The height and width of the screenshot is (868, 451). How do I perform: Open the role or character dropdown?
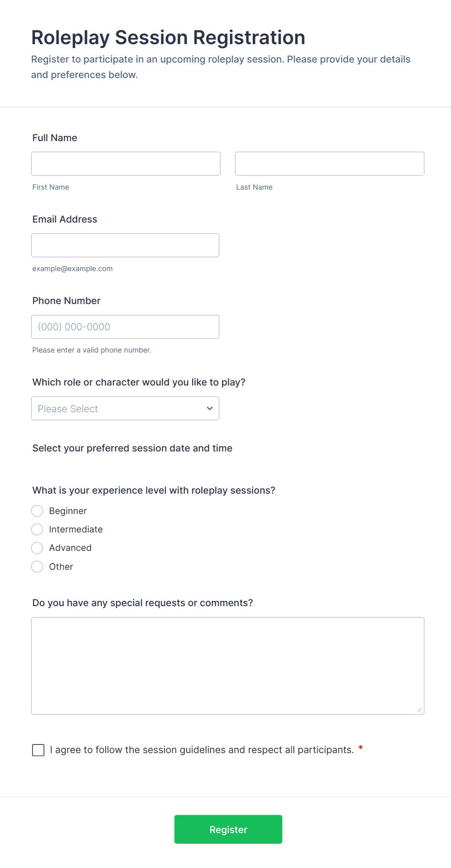click(x=125, y=408)
